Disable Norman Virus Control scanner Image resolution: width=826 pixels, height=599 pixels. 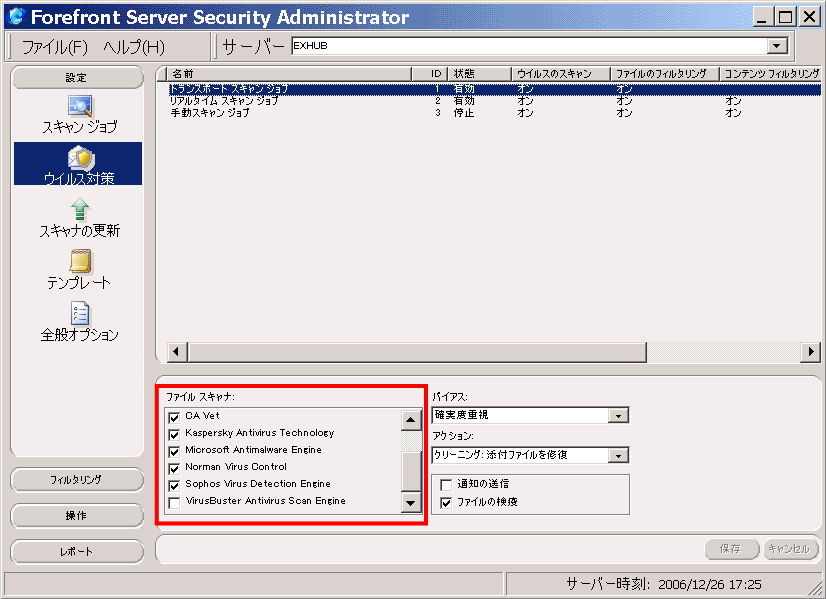click(x=174, y=468)
